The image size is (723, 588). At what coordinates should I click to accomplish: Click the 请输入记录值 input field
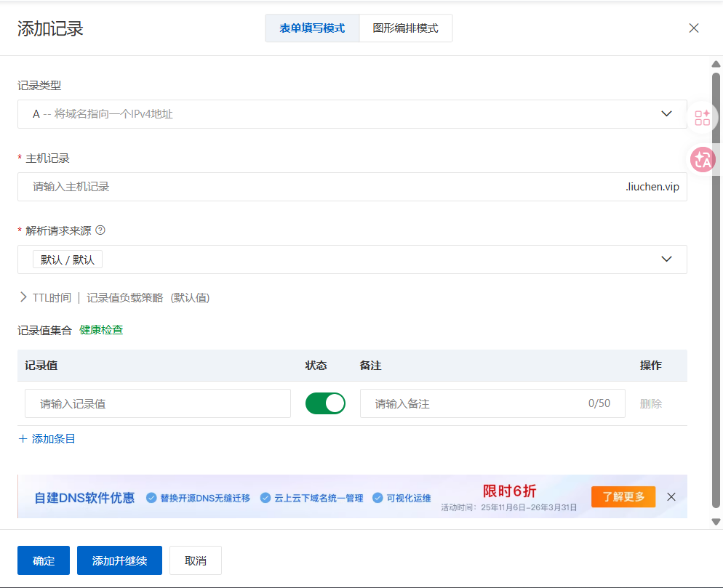click(157, 403)
